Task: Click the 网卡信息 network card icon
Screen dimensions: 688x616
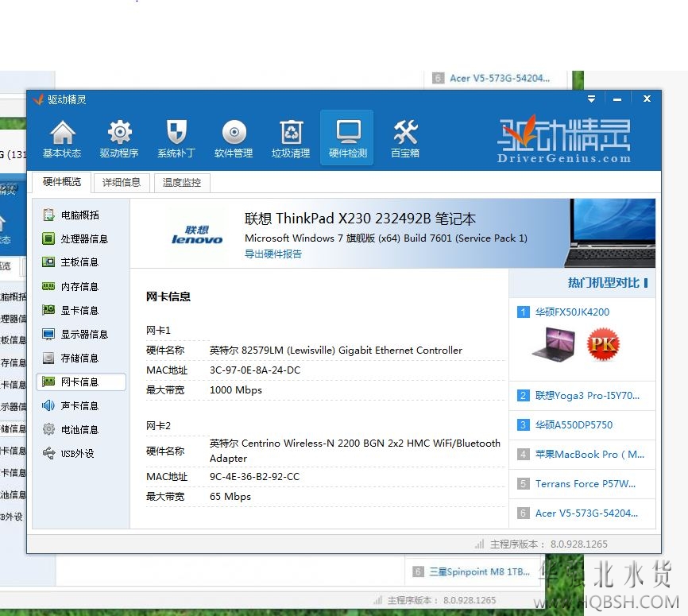Action: coord(48,382)
